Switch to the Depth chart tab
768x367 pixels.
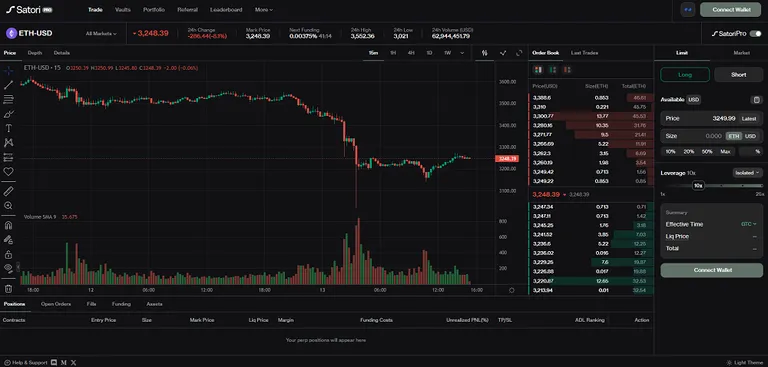coord(35,53)
